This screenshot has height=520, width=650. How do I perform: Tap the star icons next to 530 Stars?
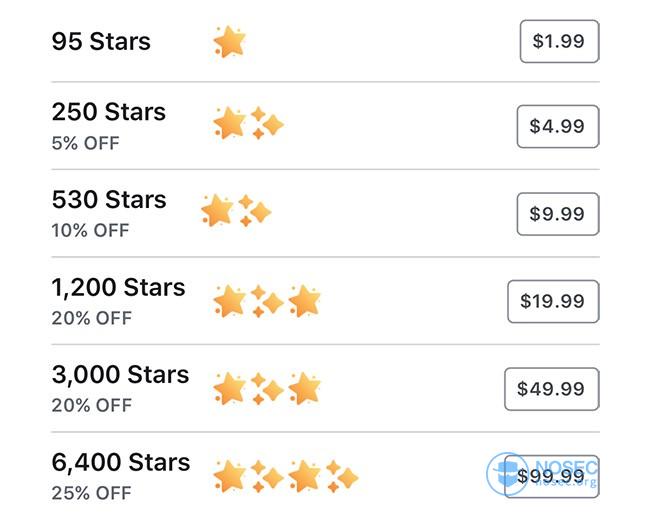(x=236, y=211)
